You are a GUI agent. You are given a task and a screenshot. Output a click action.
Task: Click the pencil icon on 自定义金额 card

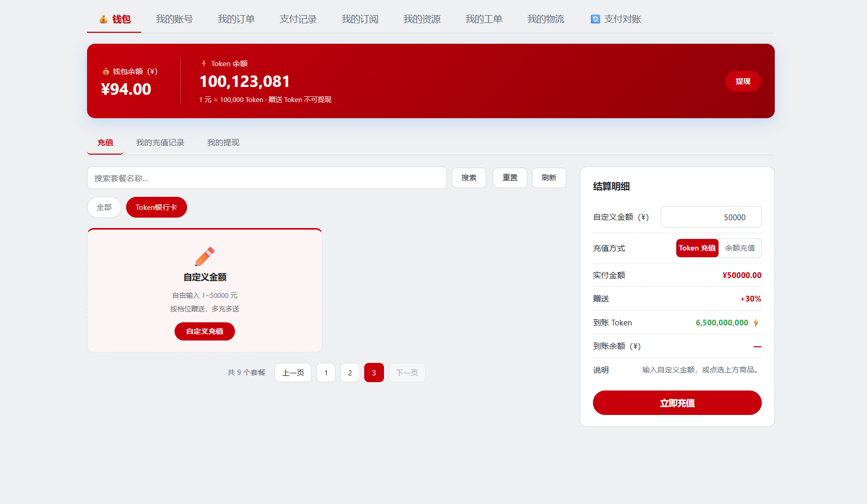pyautogui.click(x=205, y=257)
